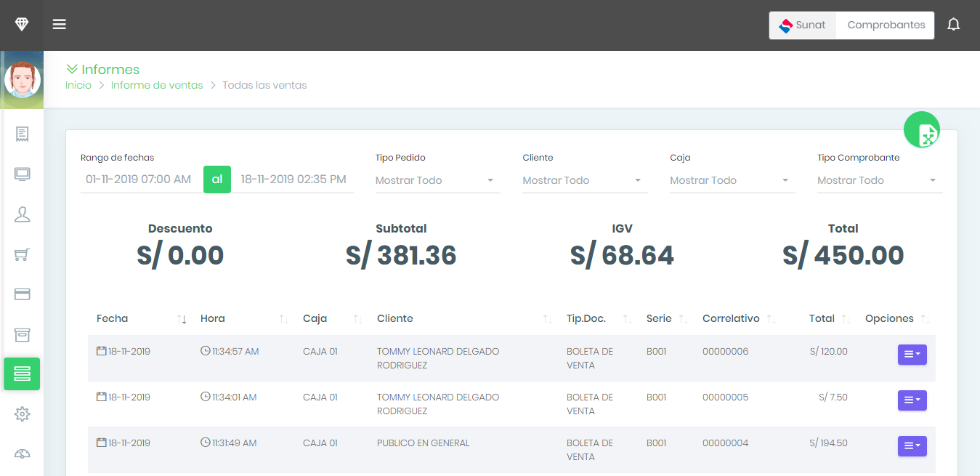
Task: Click the Comprobantes button
Action: click(x=886, y=25)
